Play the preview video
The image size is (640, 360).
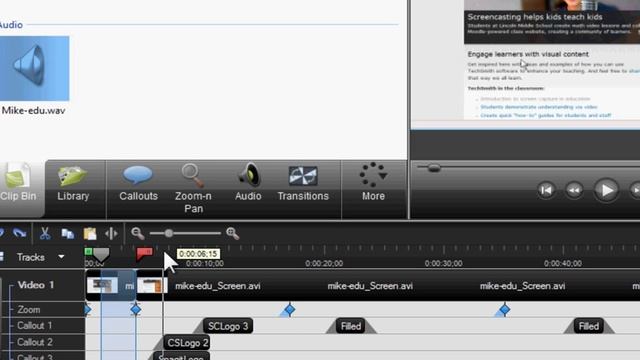(607, 190)
